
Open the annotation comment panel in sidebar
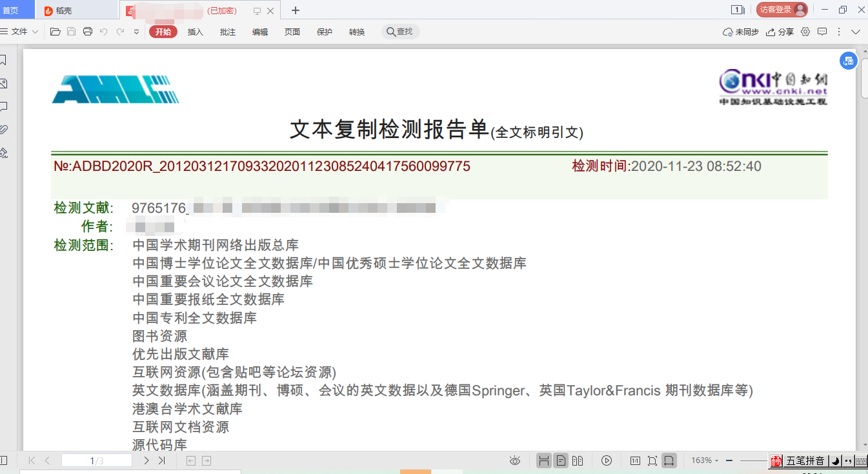pos(3,106)
